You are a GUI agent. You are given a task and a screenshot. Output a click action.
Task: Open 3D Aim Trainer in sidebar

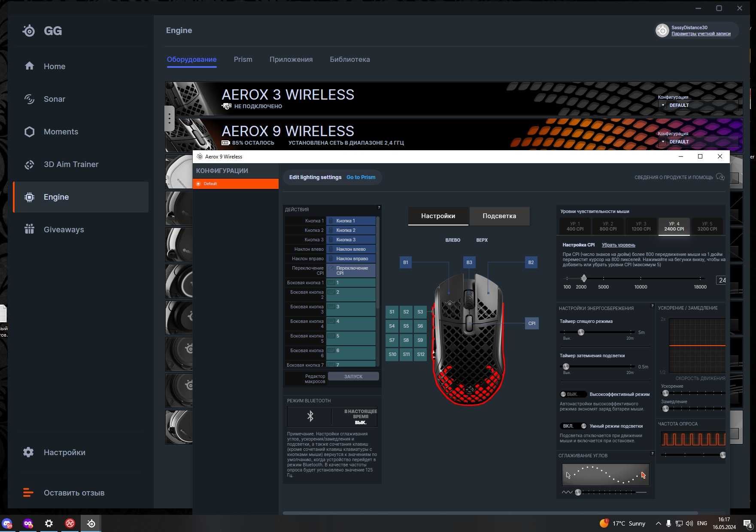click(x=81, y=164)
